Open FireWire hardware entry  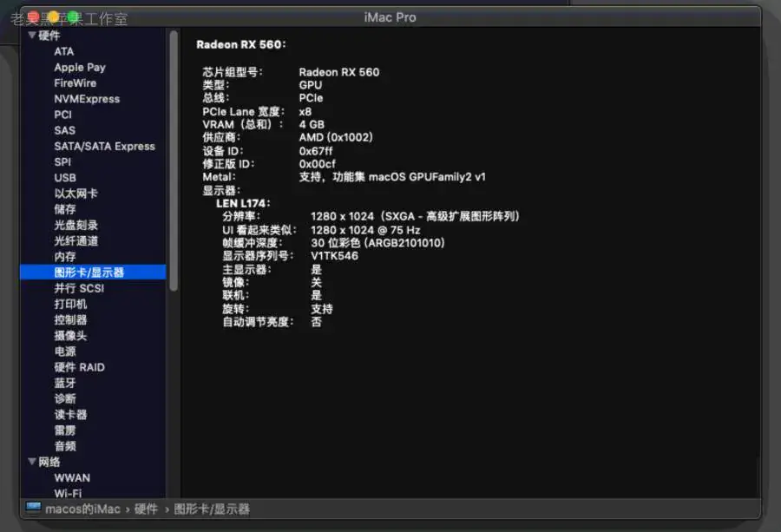pyautogui.click(x=75, y=83)
